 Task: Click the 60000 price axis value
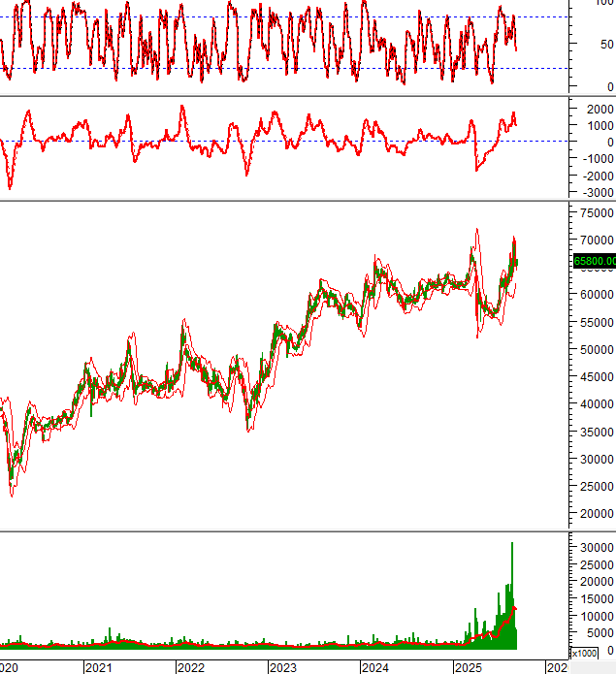[597, 295]
